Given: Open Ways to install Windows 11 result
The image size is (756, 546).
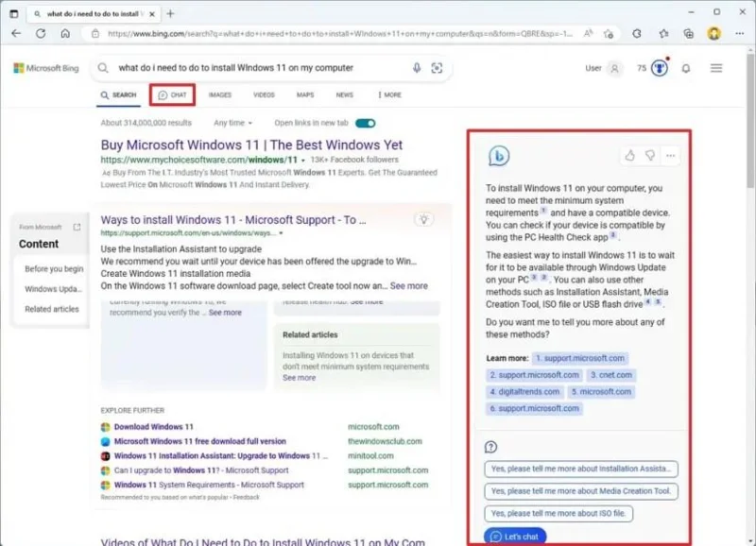Looking at the screenshot, I should pyautogui.click(x=233, y=220).
